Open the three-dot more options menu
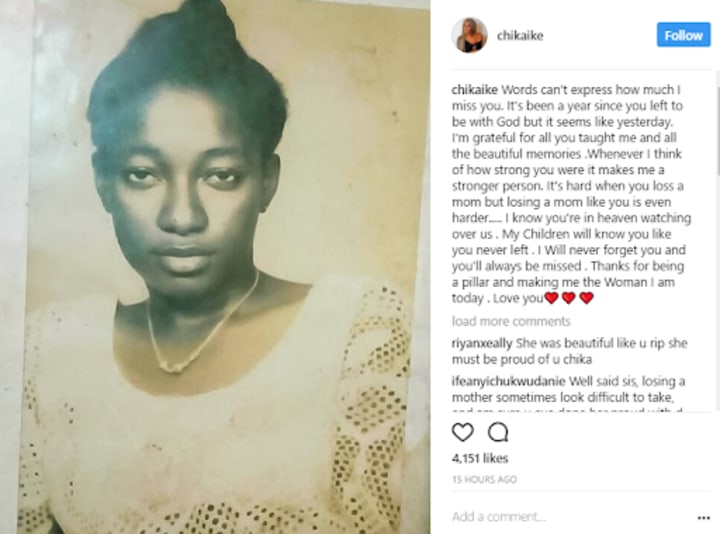 point(703,517)
